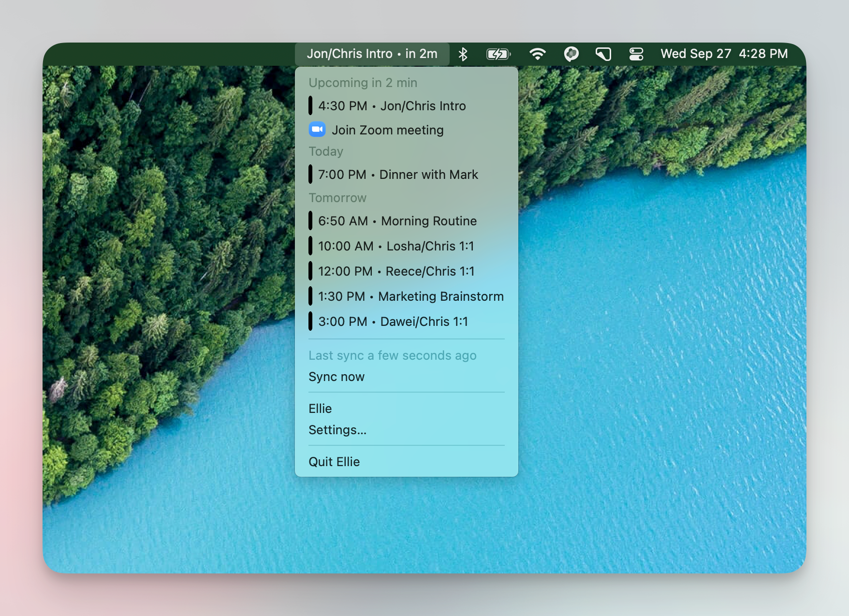Image resolution: width=849 pixels, height=616 pixels.
Task: Open Control Center from the menu bar
Action: click(636, 54)
